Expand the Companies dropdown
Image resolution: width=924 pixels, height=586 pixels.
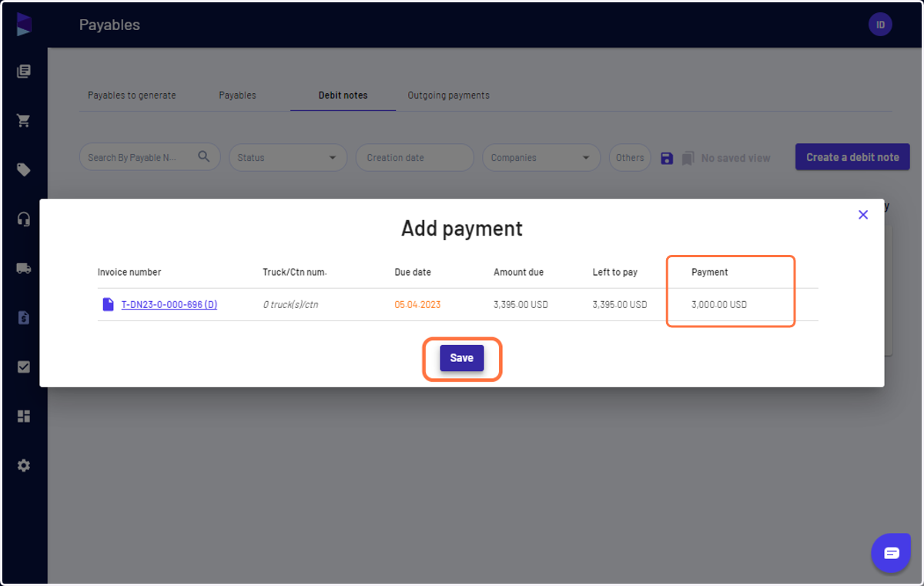click(541, 157)
